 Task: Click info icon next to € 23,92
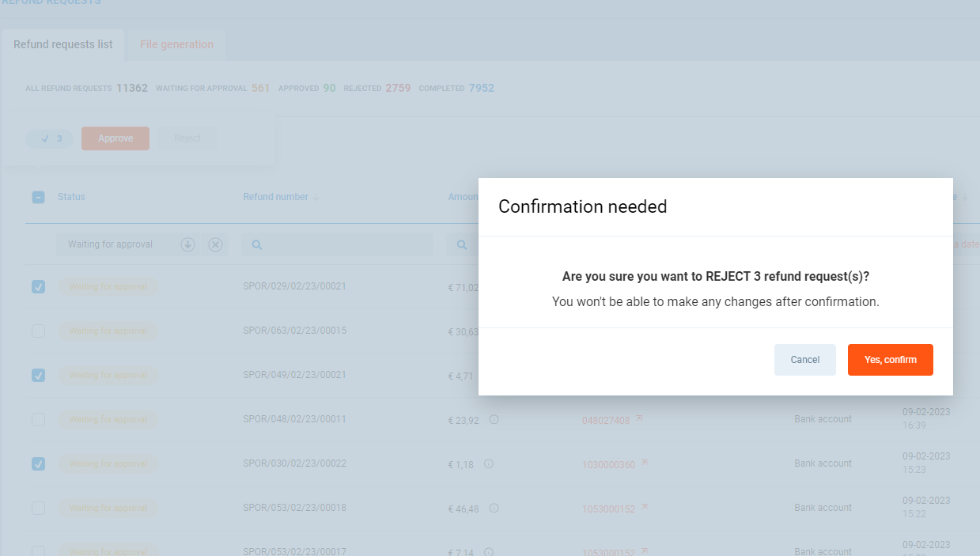pyautogui.click(x=494, y=420)
